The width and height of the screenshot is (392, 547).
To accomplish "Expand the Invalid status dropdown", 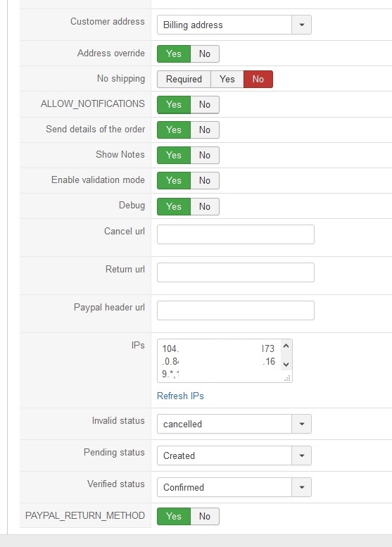I will (x=302, y=424).
